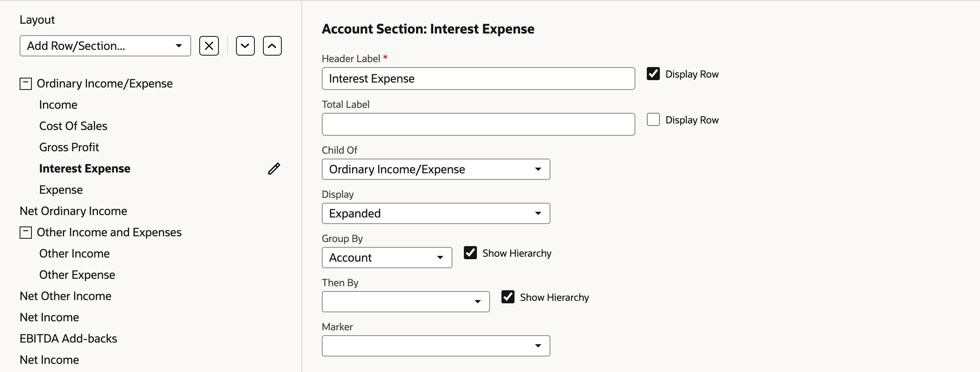980x372 pixels.
Task: Open the Child Of dropdown
Action: point(436,169)
